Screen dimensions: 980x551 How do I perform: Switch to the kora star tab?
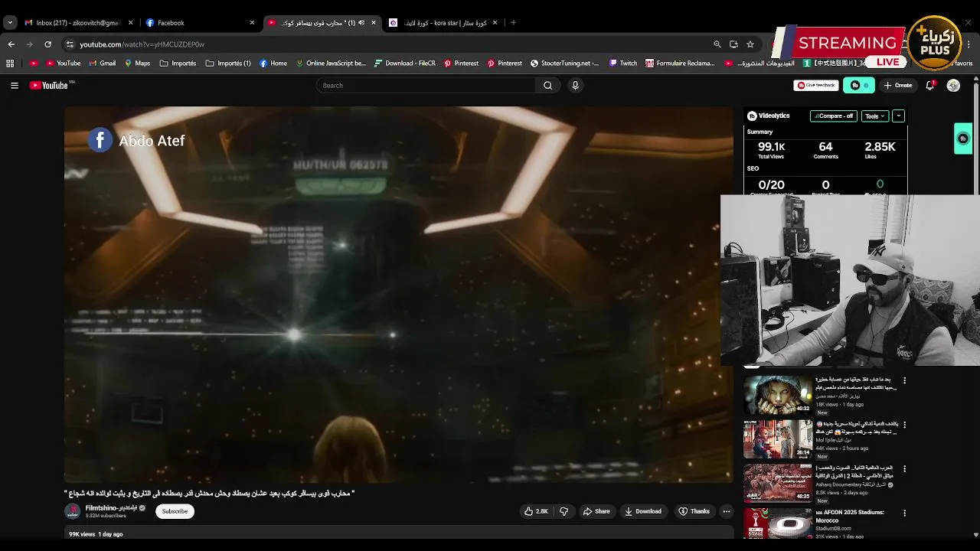tap(444, 23)
